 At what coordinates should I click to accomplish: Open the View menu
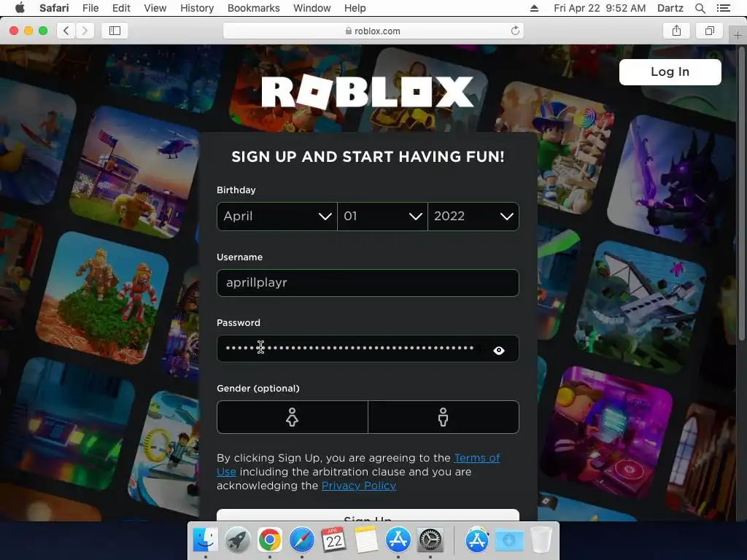click(155, 8)
